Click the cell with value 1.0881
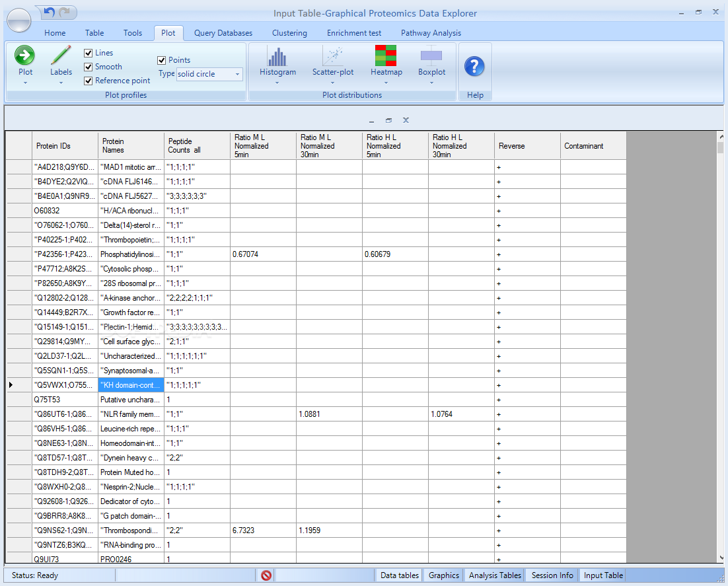This screenshot has width=728, height=586. (x=329, y=414)
